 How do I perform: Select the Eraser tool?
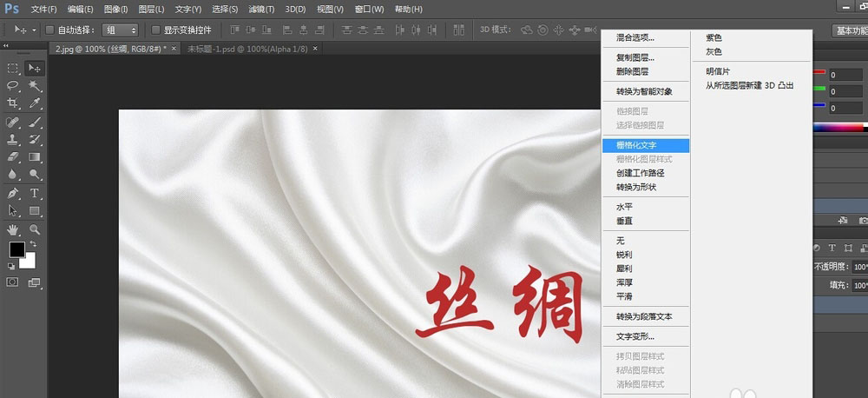point(13,157)
